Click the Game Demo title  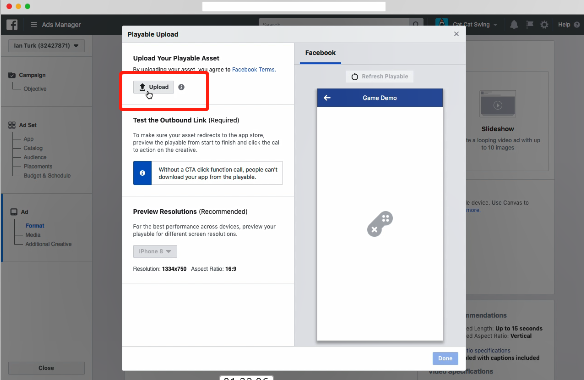tap(380, 98)
